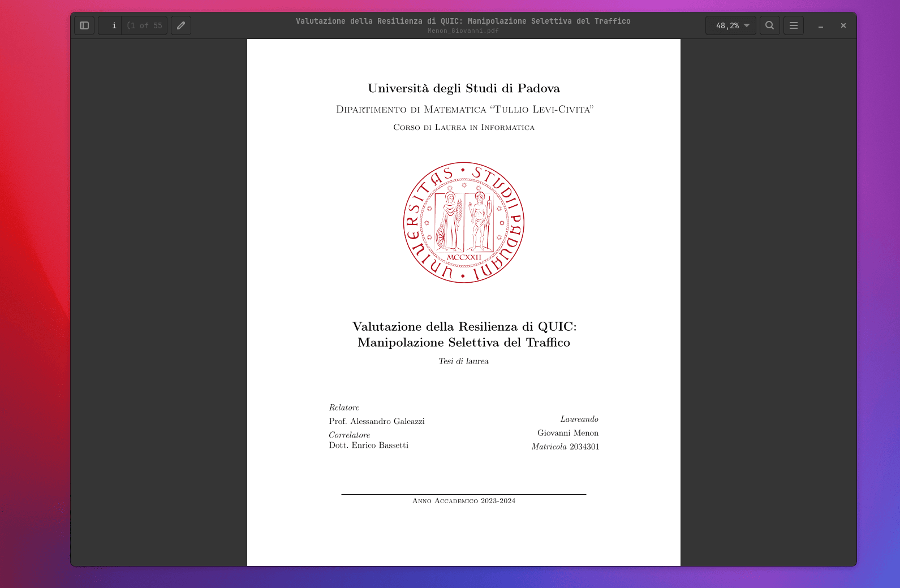Click the window title in the header bar

click(x=463, y=21)
